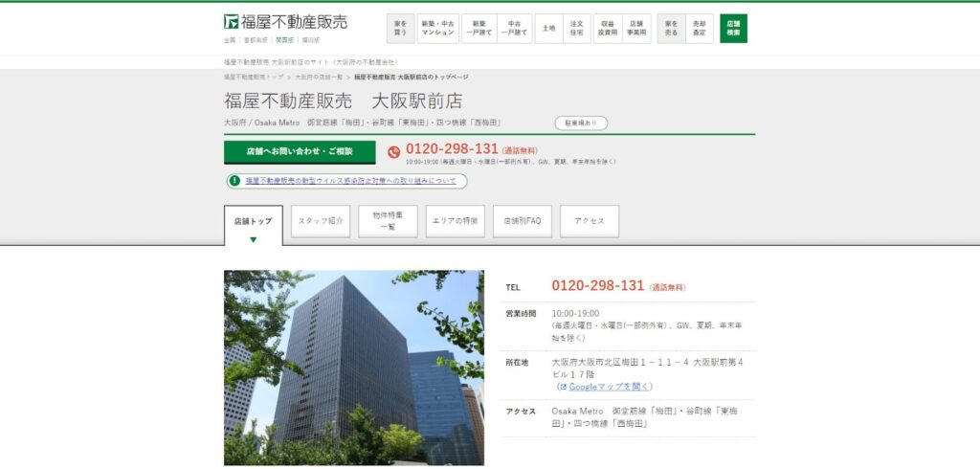
Task: Go to 福屋不動産販売トップ breadcrumb
Action: [x=253, y=77]
